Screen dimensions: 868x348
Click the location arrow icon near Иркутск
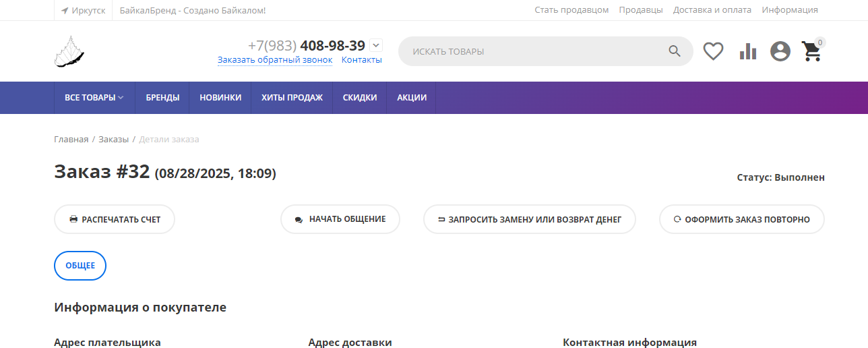[65, 10]
